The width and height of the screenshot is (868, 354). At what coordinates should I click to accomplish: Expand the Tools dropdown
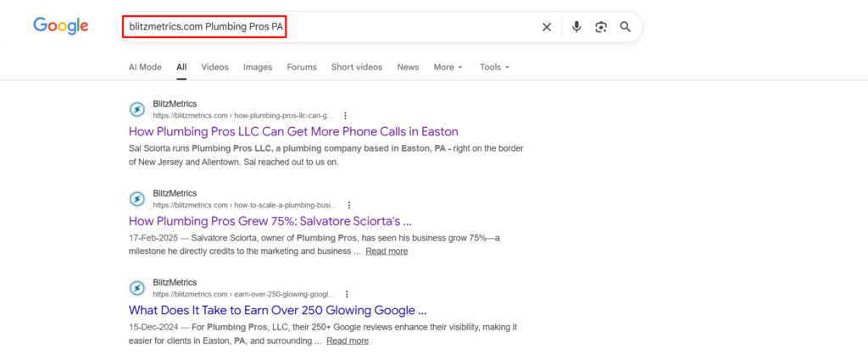tap(494, 67)
